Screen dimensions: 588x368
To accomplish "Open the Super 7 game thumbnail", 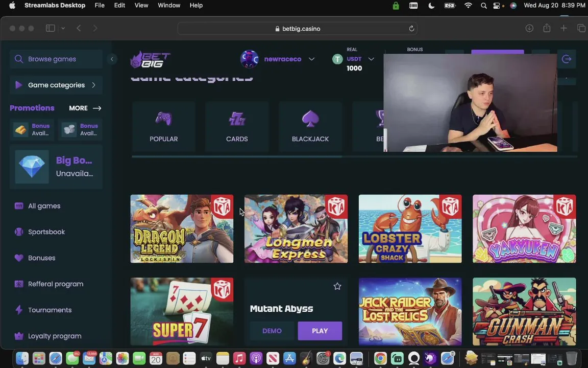I will tap(182, 312).
